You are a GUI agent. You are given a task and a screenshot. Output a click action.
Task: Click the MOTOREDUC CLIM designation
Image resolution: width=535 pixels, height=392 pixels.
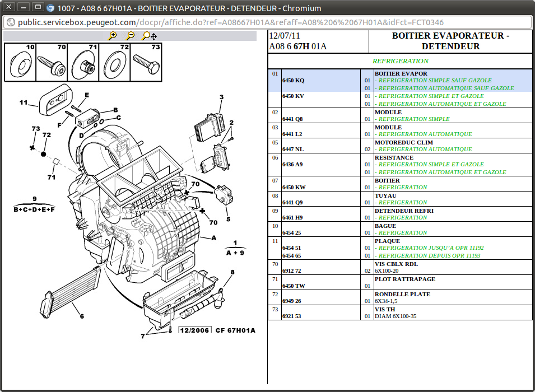click(x=404, y=143)
